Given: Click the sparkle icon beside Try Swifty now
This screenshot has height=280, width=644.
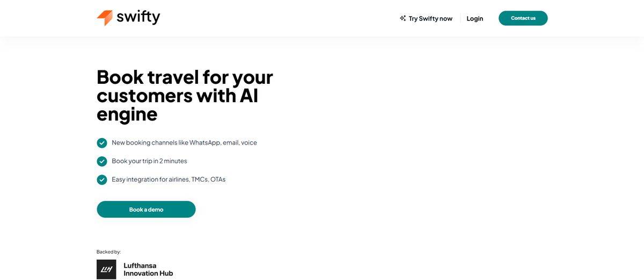Looking at the screenshot, I should [x=402, y=18].
